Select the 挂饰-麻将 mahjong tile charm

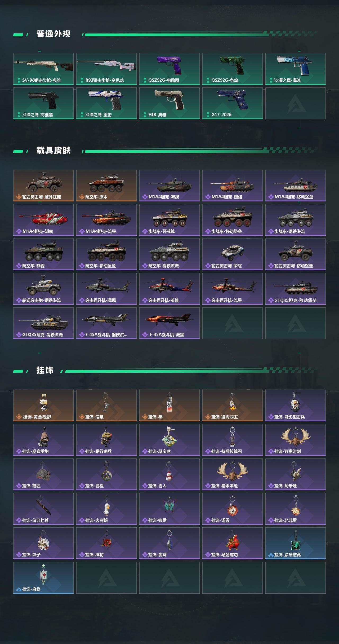pyautogui.click(x=43, y=578)
